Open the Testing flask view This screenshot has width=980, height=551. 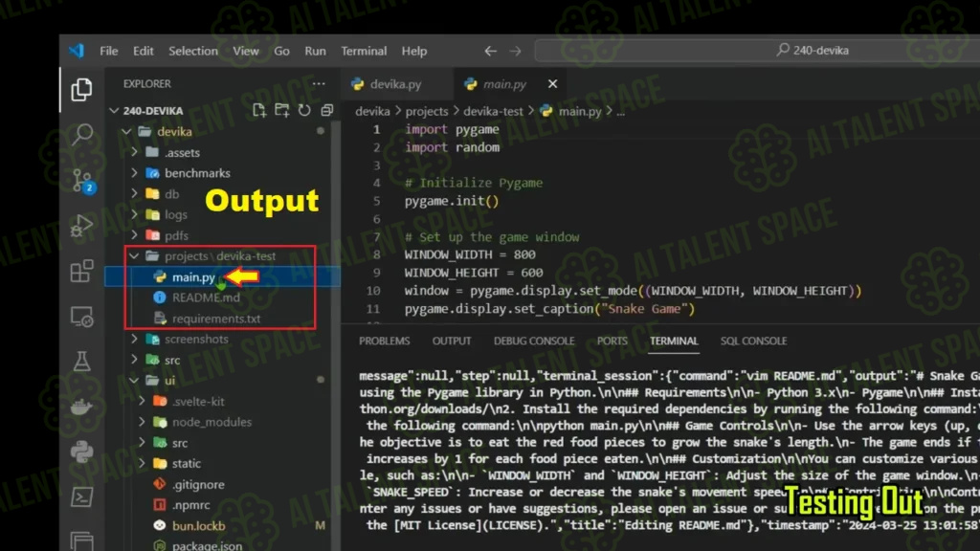82,361
